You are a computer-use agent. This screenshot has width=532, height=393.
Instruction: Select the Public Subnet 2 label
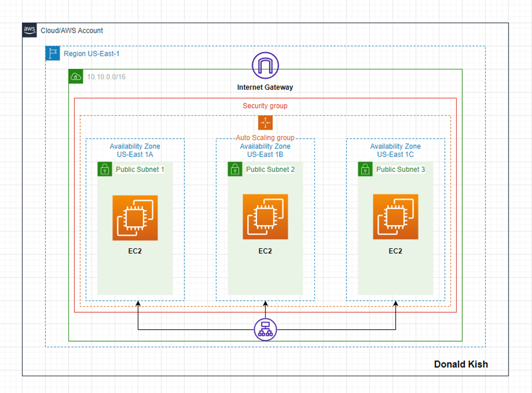point(271,169)
